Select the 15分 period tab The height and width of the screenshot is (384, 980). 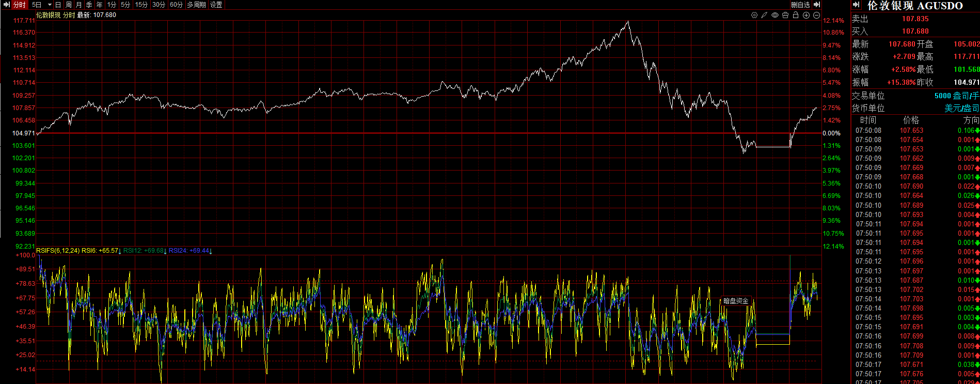point(141,5)
